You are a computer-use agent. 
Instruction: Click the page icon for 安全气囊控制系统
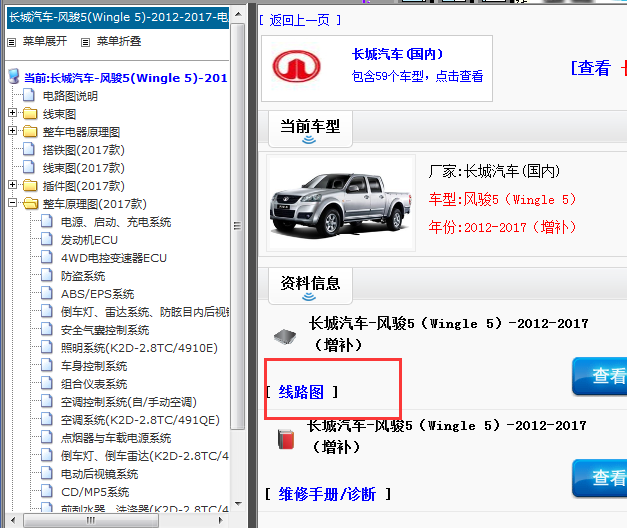tap(47, 329)
